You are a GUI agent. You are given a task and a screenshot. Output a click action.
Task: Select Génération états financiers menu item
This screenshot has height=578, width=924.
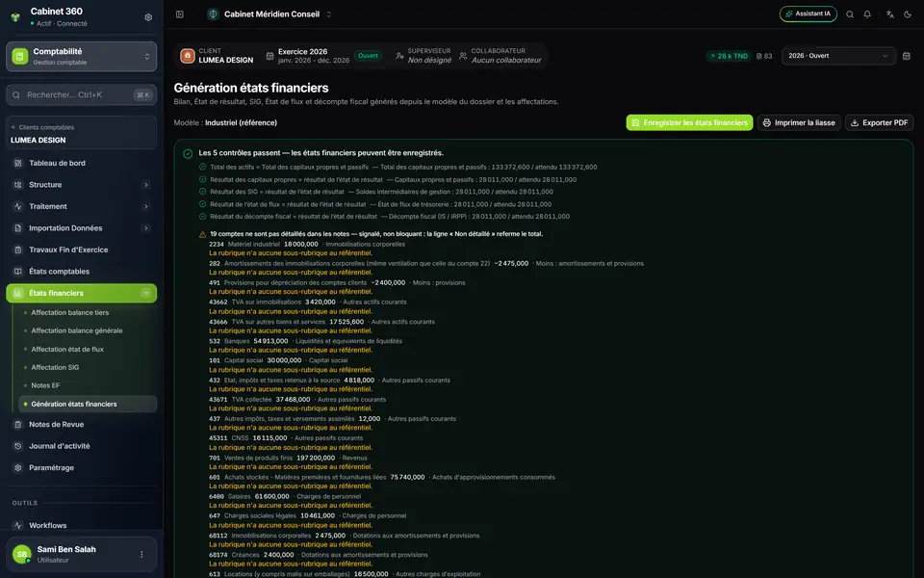coord(88,404)
